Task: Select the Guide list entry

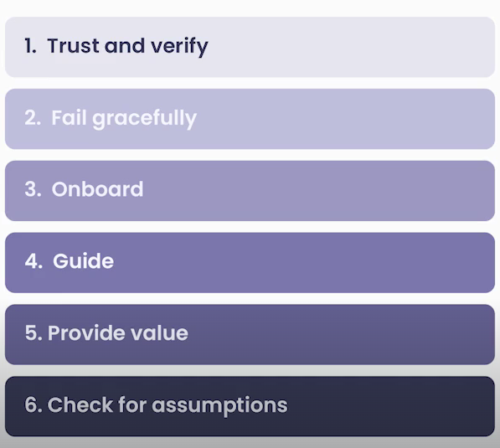Action: point(250,263)
